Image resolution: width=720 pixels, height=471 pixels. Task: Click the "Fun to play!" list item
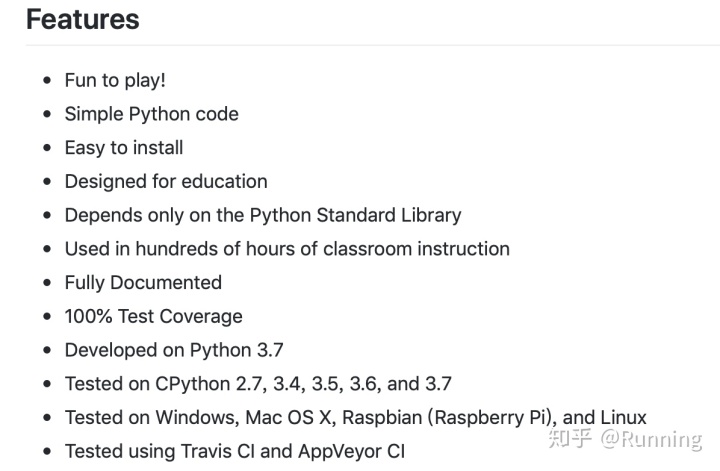pyautogui.click(x=115, y=80)
